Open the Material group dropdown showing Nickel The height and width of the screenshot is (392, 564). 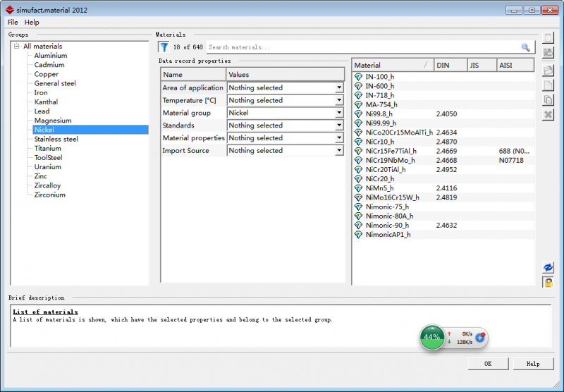339,113
